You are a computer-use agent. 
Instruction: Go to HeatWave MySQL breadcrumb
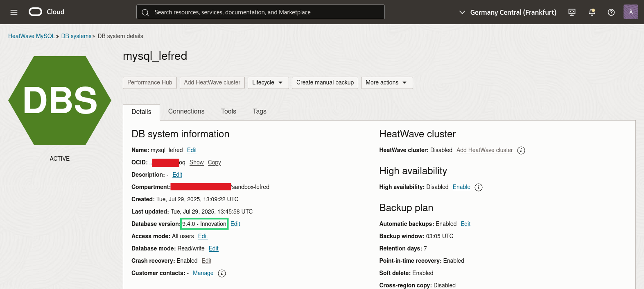pyautogui.click(x=32, y=36)
